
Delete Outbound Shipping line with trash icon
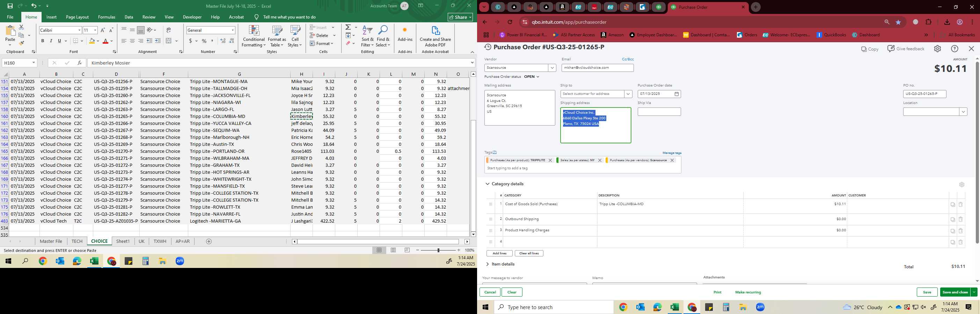960,219
